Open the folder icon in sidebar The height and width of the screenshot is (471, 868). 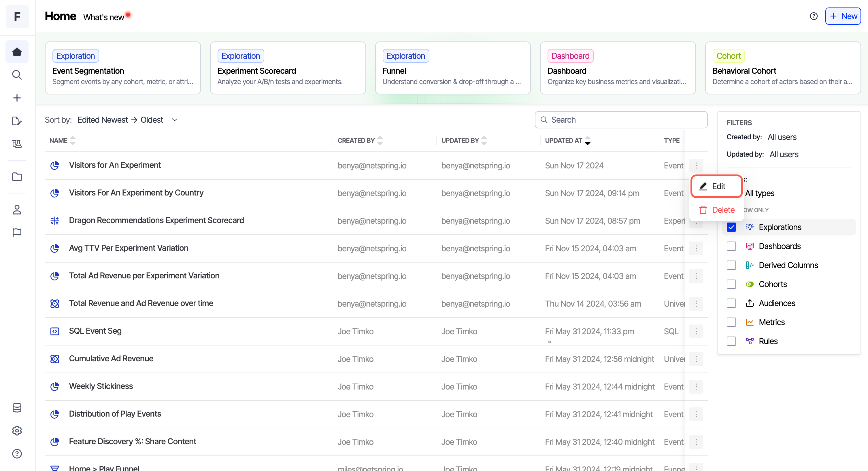(17, 177)
